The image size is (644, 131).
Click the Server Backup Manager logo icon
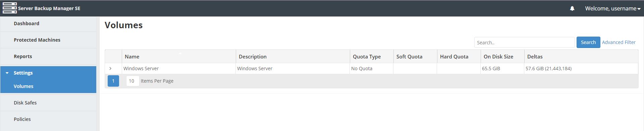pos(10,8)
